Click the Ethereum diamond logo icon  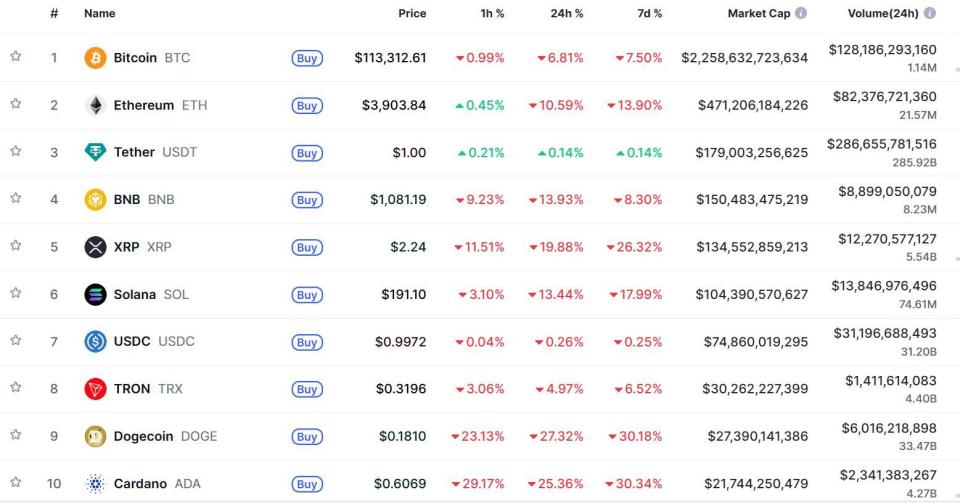click(x=95, y=105)
